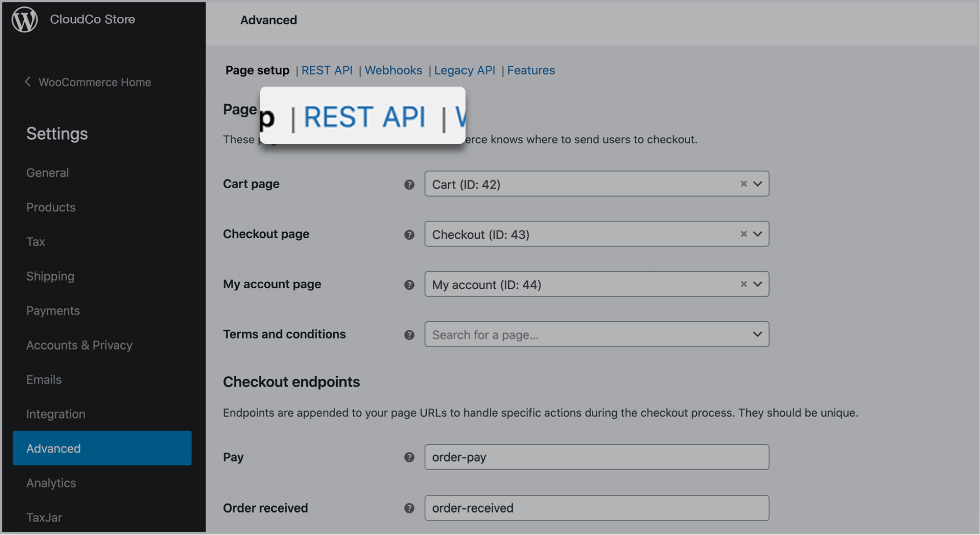Click help icon beside My account page
The height and width of the screenshot is (535, 980).
click(x=409, y=285)
